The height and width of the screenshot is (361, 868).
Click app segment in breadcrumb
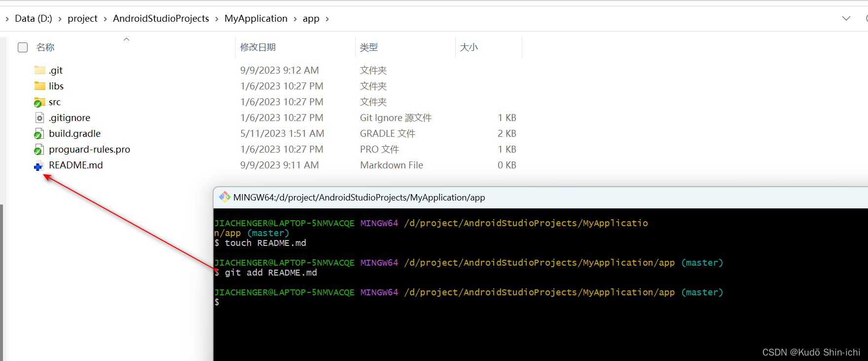311,18
